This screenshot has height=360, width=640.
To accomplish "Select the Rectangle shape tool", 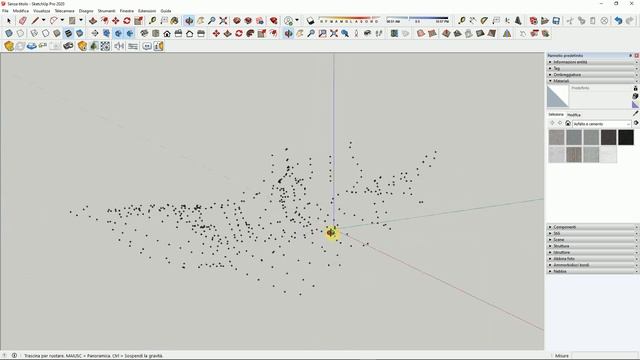I will 72,21.
